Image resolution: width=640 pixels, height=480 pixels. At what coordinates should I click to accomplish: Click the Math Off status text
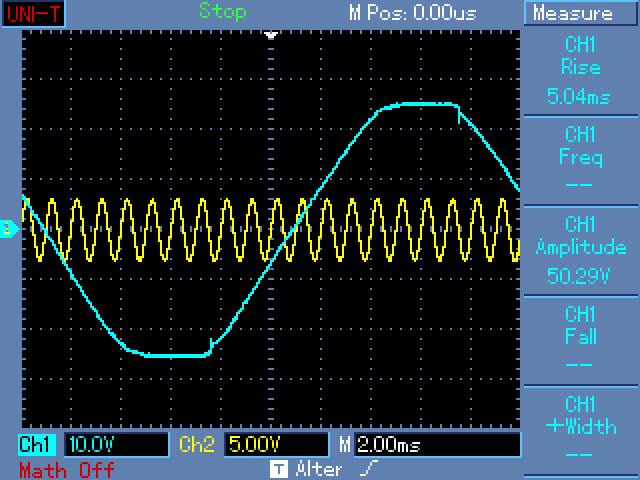67,471
